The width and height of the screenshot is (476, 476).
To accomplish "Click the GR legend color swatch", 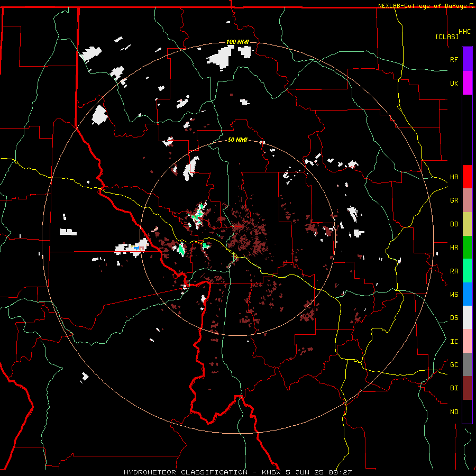I will [467, 200].
